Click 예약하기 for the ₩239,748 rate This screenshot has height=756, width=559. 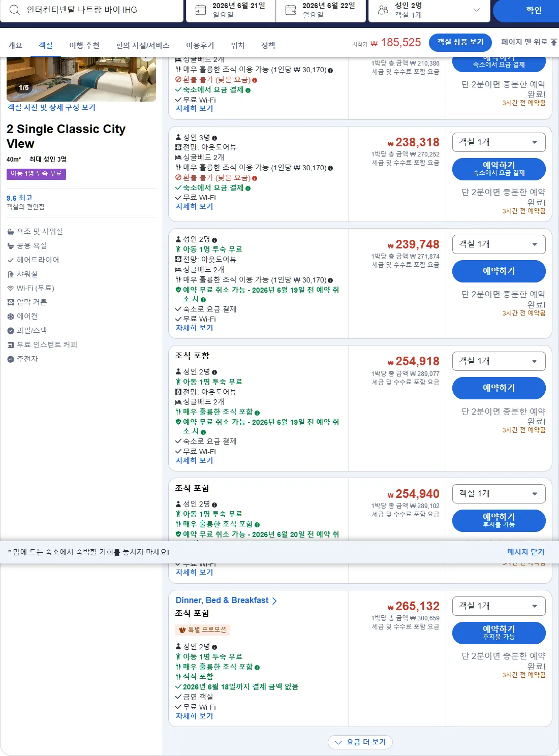499,271
